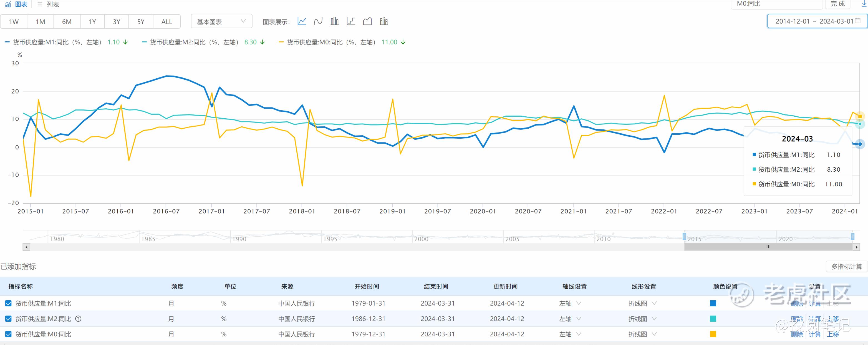Viewport: 868px width, 345px height.
Task: Open 折线图 line type dropdown for M2
Action: [x=643, y=319]
